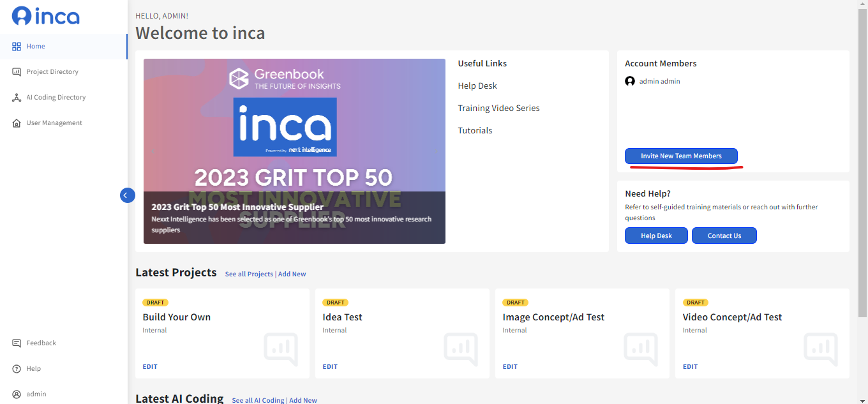Click the DRAFT badge on Build Your Own
Viewport: 868px width, 404px height.
[155, 303]
